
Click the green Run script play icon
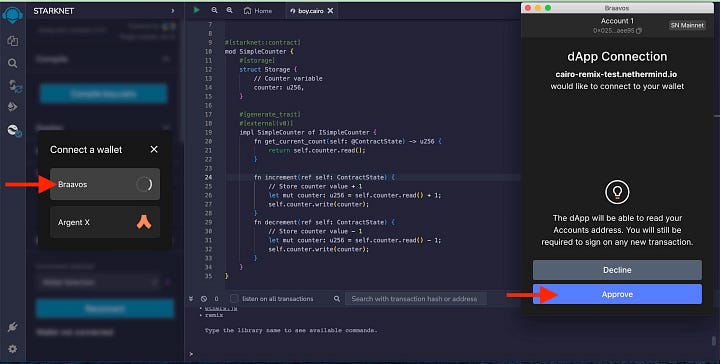click(197, 10)
